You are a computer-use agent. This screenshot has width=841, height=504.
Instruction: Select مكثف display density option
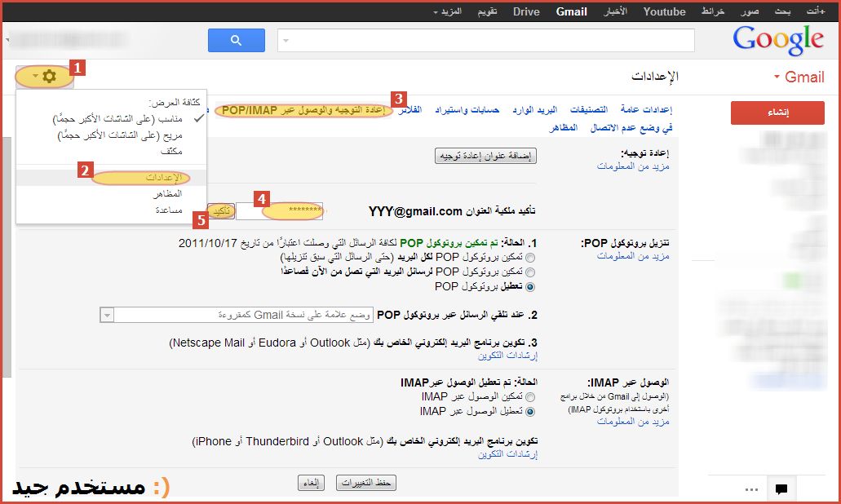click(171, 151)
